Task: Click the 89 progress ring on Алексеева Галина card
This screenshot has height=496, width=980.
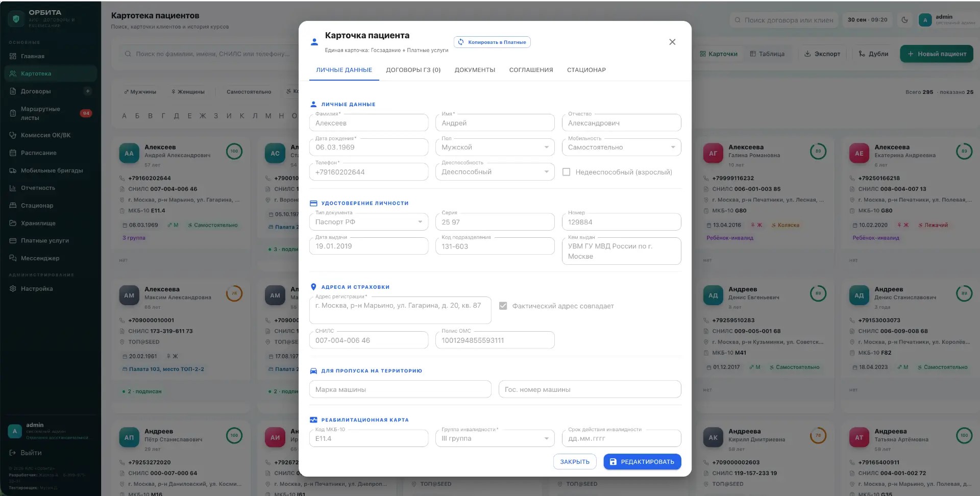Action: 818,151
